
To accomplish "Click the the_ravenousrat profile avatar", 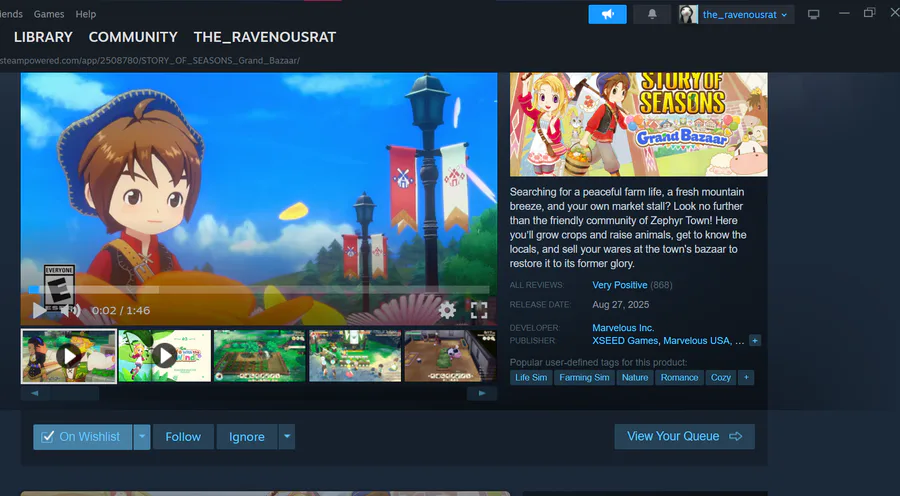I will 688,14.
